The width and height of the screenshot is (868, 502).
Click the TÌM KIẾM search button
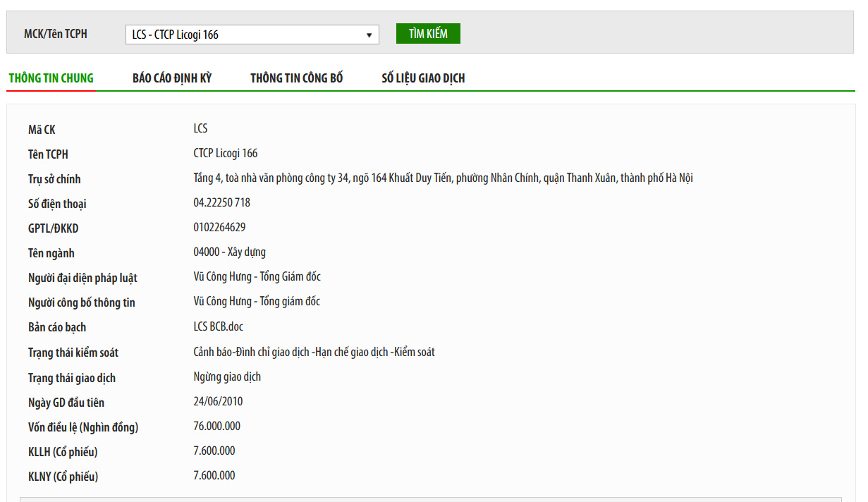[x=428, y=33]
